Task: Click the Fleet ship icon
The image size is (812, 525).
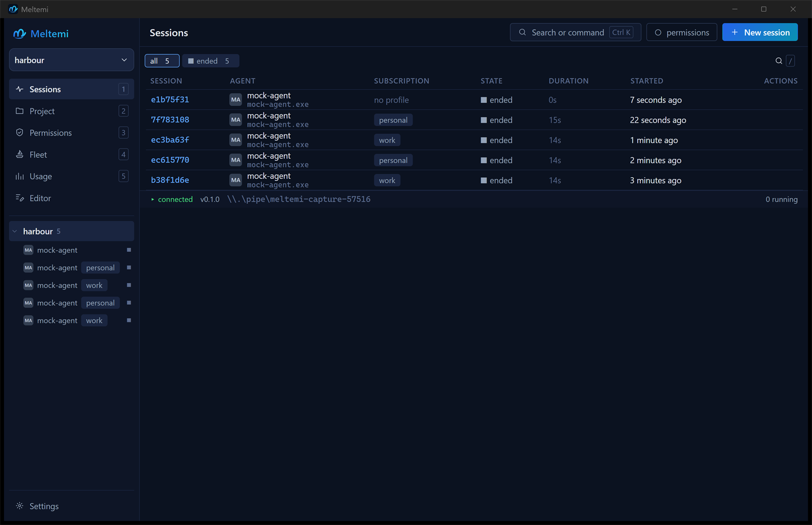Action: (20, 154)
